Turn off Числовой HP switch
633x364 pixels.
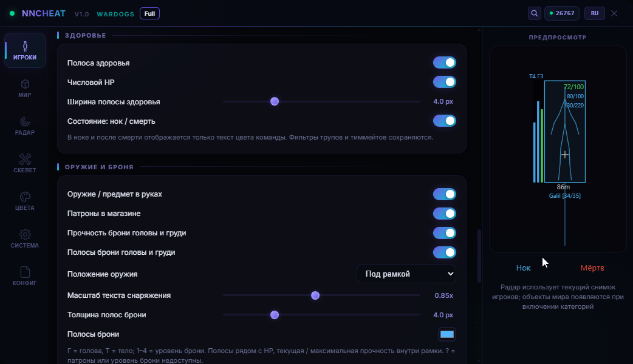tap(445, 83)
